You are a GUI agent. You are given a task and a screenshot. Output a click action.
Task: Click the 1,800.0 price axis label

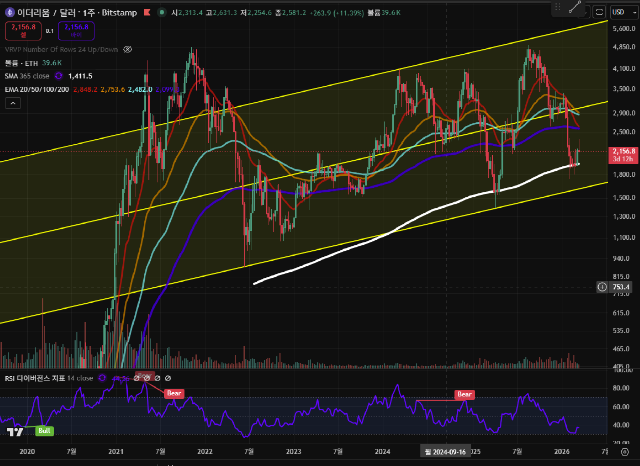click(x=624, y=174)
